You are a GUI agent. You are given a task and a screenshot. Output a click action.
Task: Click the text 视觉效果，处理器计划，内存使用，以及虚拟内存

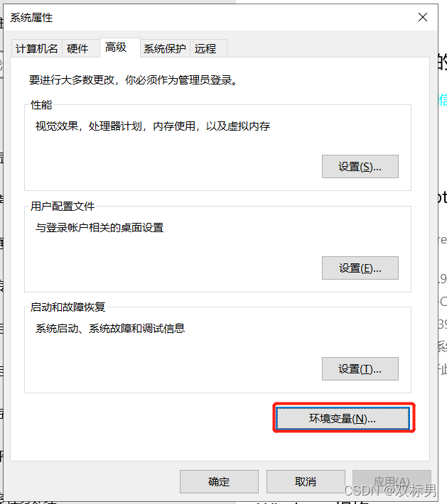153,126
